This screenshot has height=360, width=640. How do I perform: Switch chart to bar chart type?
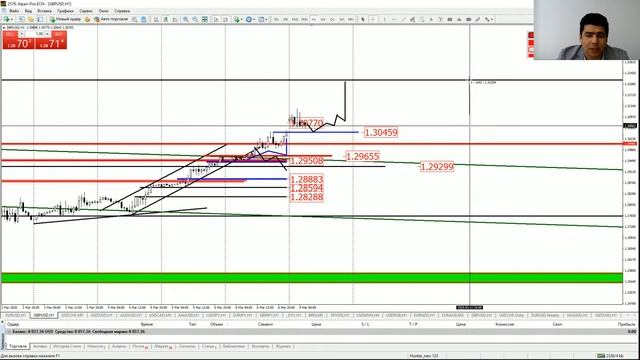click(x=156, y=19)
